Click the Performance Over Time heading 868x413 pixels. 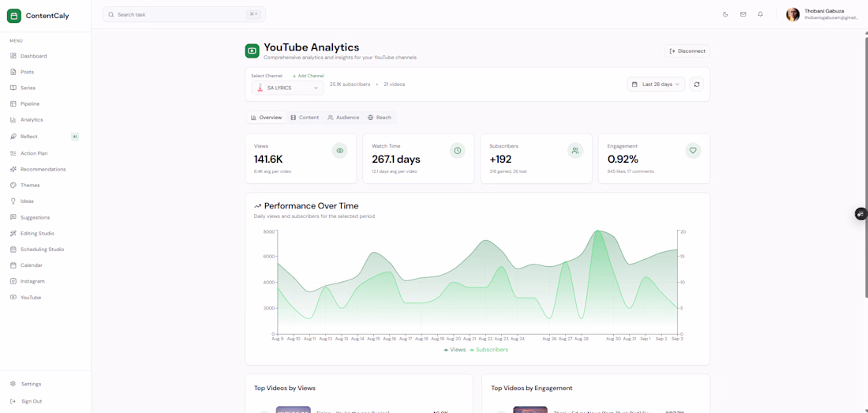(x=311, y=206)
